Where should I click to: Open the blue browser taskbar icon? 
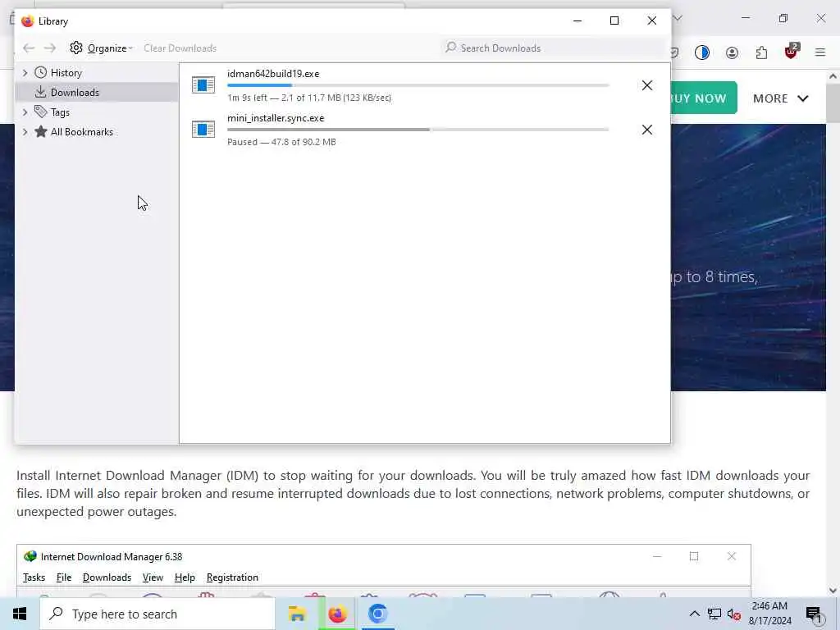(x=377, y=614)
